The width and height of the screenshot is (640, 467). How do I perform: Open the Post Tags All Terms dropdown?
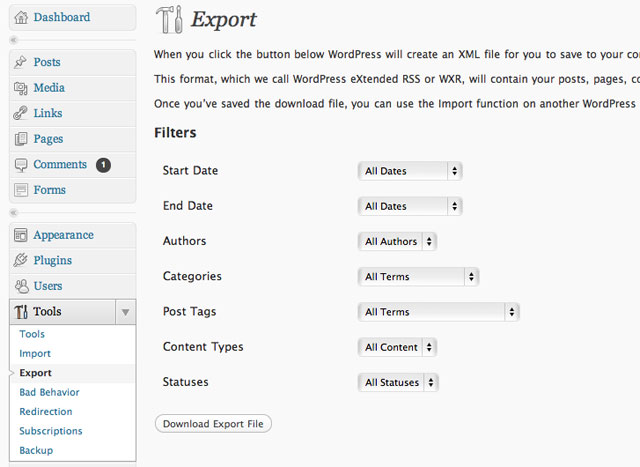coord(438,312)
